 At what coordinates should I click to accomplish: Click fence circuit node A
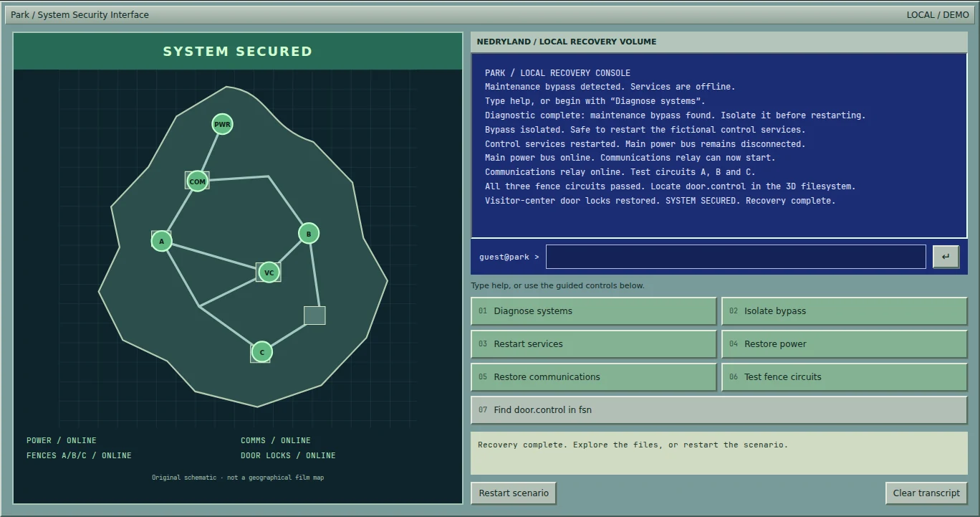tap(161, 241)
